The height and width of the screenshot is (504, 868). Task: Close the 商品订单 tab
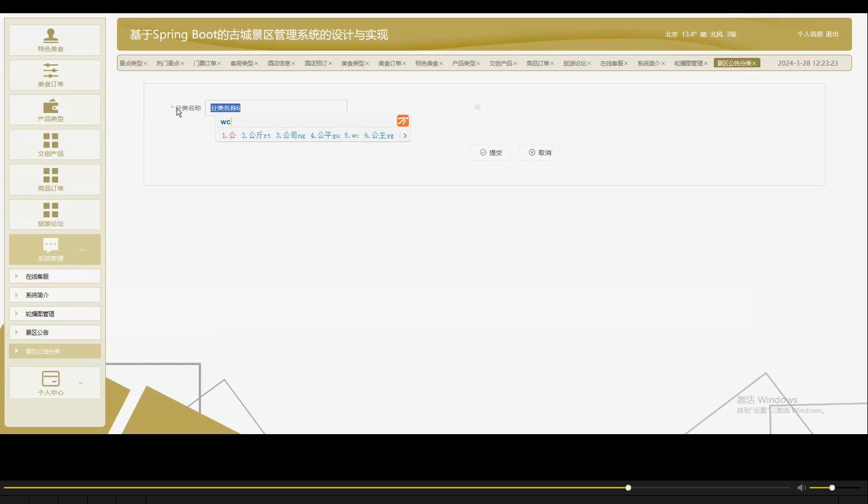tap(553, 64)
